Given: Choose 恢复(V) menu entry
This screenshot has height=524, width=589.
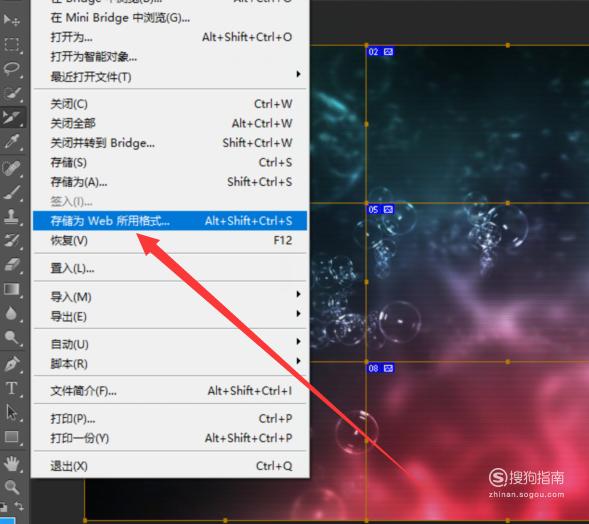Looking at the screenshot, I should [170, 240].
